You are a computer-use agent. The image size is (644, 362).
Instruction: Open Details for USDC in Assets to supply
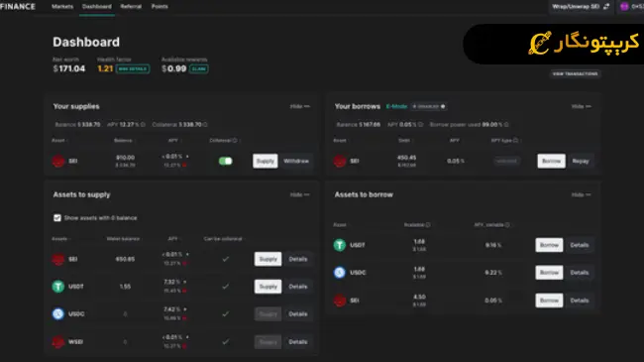tap(298, 313)
